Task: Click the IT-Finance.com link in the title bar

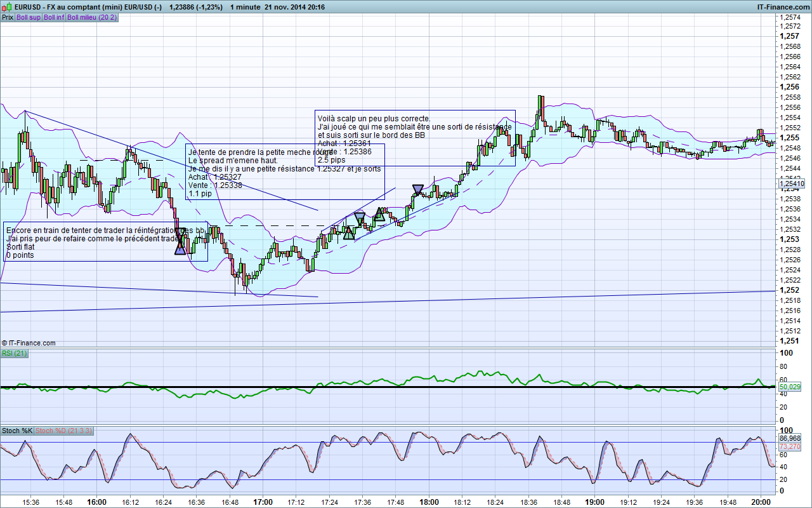Action: coord(783,7)
